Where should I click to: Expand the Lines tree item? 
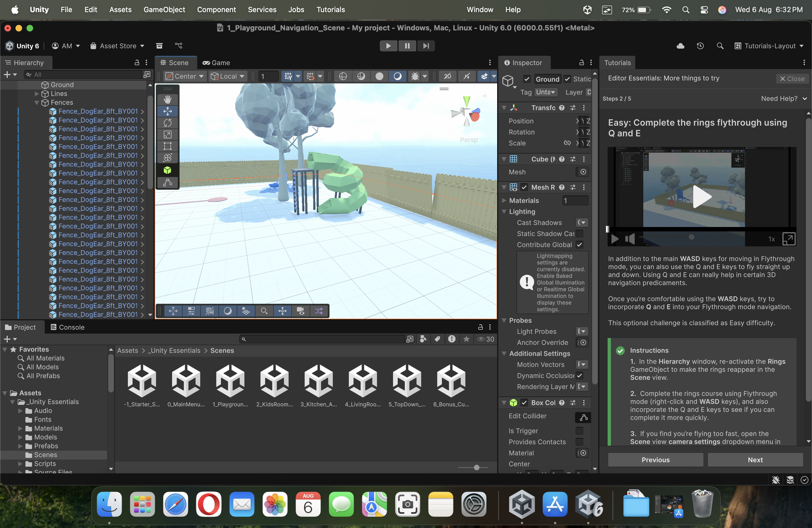pyautogui.click(x=36, y=93)
